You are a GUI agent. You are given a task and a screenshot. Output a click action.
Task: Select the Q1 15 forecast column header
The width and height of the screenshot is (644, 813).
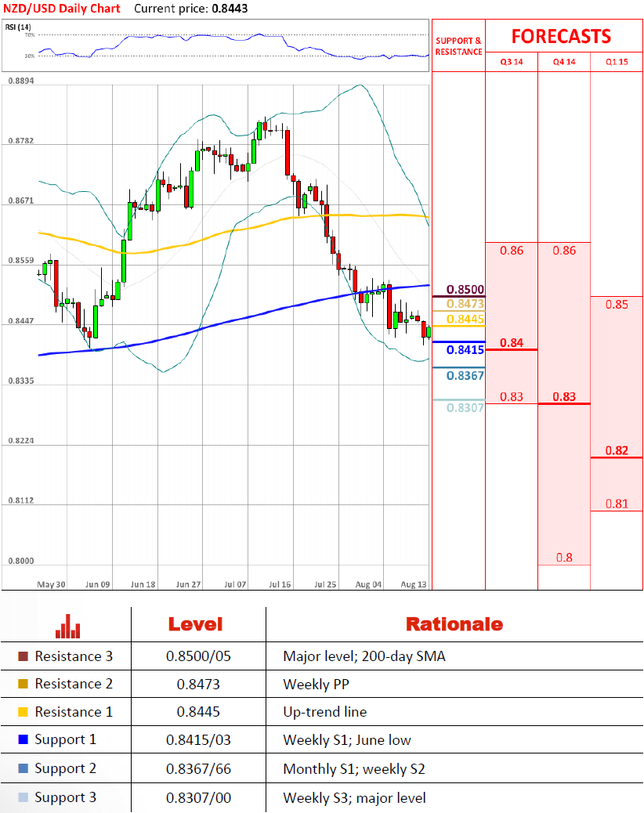click(617, 62)
